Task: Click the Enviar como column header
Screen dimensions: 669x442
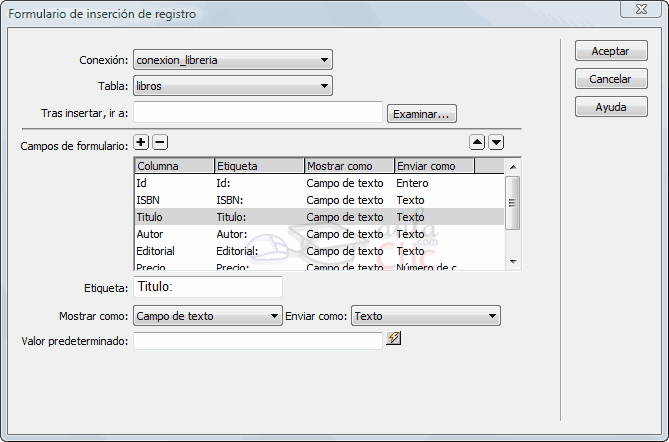Action: (434, 166)
